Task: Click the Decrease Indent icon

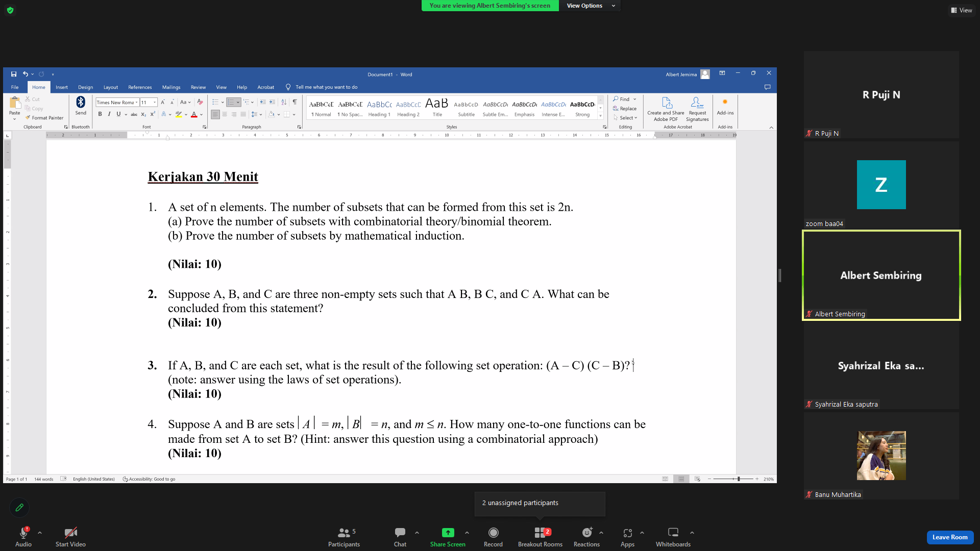Action: pyautogui.click(x=263, y=102)
